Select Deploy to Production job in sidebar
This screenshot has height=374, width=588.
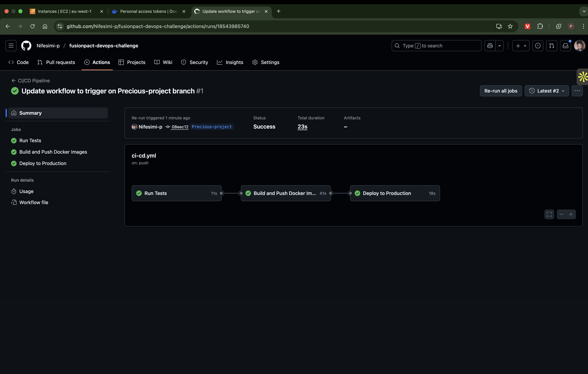tap(43, 163)
